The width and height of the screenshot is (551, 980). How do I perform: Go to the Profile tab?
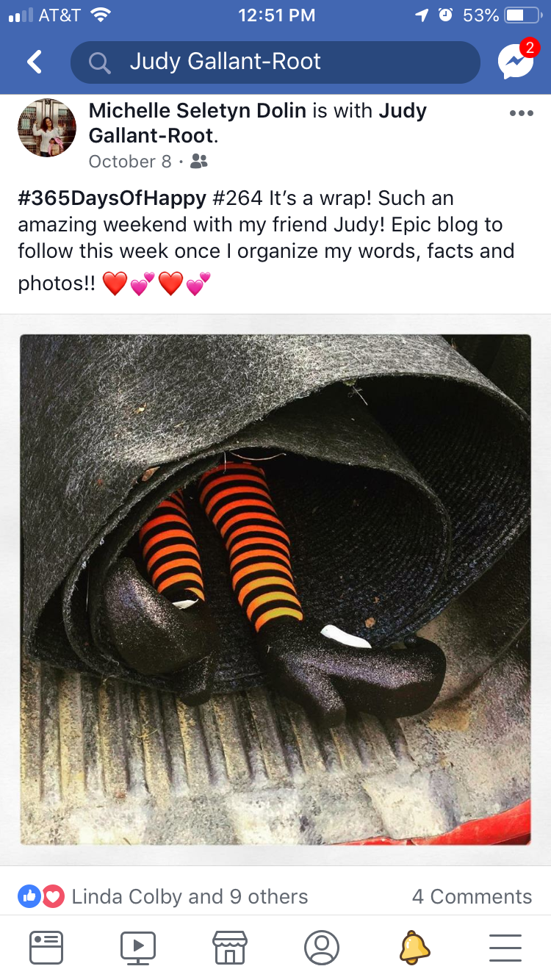tap(322, 947)
